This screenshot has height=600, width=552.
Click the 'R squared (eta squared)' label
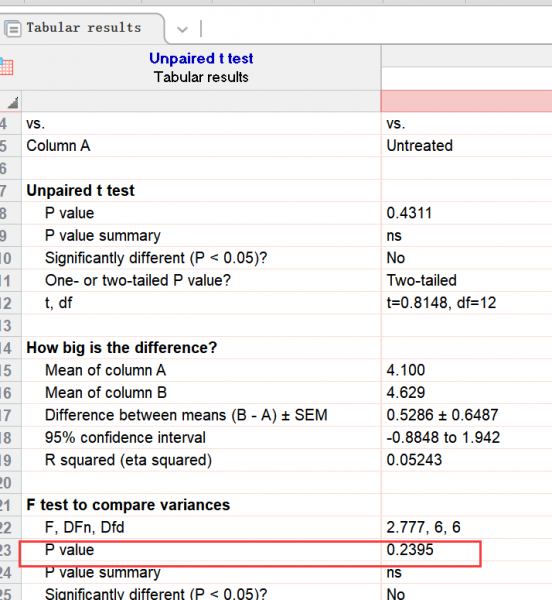pyautogui.click(x=128, y=460)
